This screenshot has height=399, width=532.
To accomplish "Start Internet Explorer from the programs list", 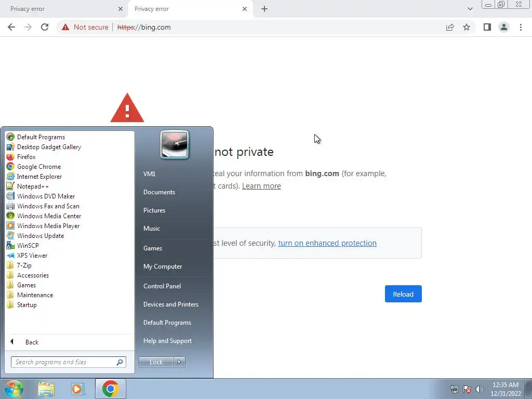I will 70,177.
